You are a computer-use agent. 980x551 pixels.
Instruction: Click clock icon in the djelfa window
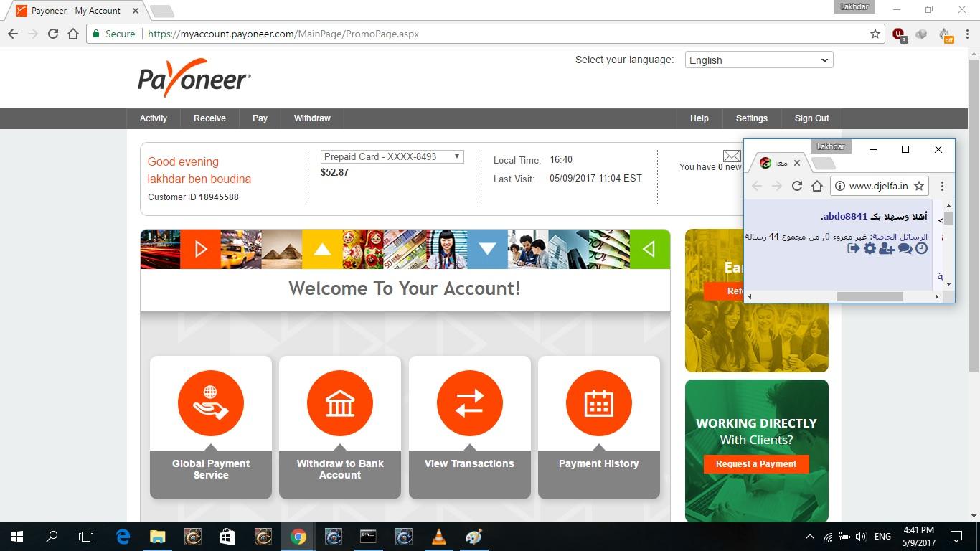(922, 248)
